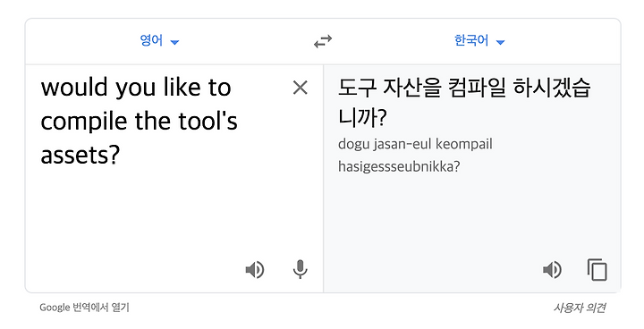Open the 한국어 target language dropdown

(x=479, y=40)
